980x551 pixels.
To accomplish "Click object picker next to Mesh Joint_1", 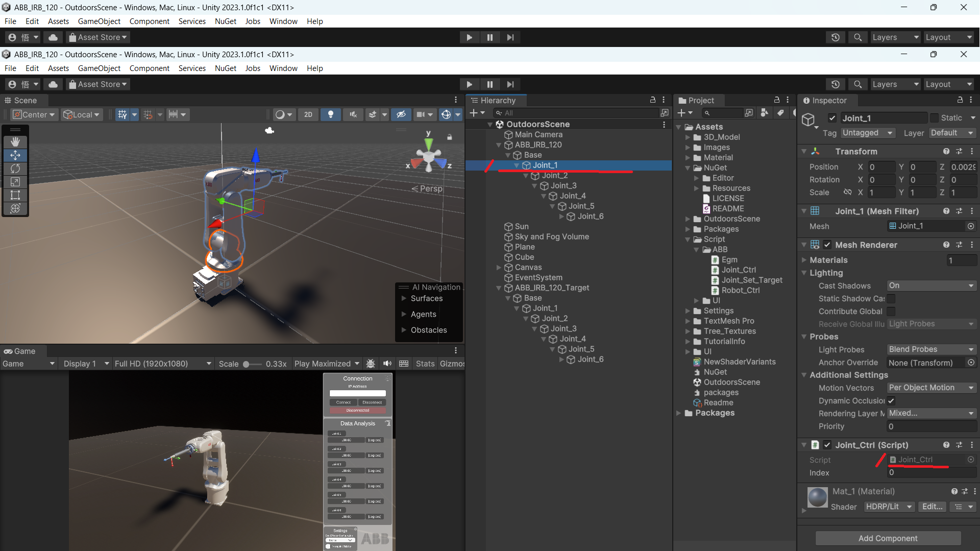I will pos(971,226).
